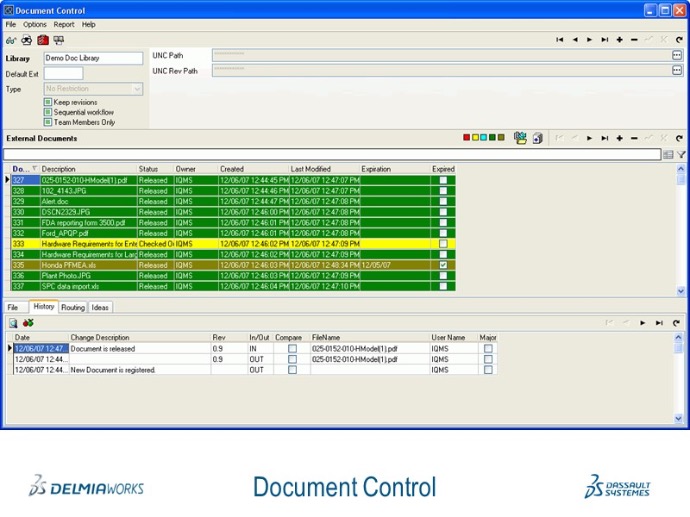This screenshot has width=690, height=517.
Task: Click the Description column header
Action: coord(58,169)
